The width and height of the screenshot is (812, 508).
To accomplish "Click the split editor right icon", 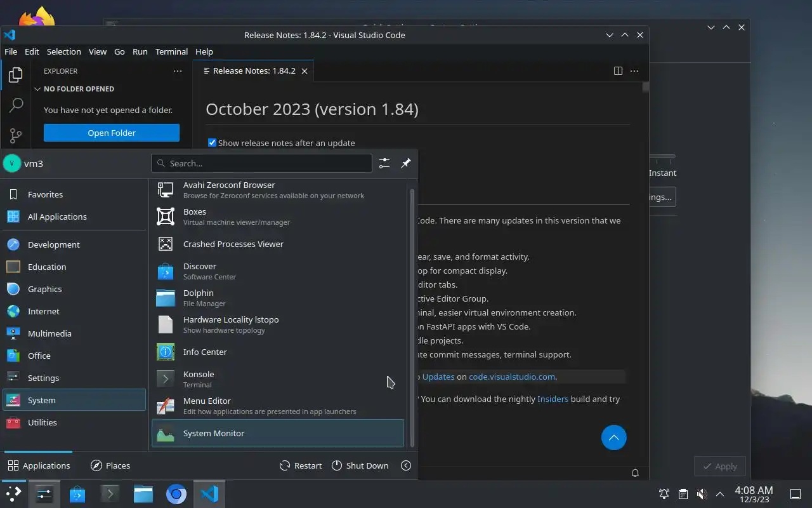I will click(618, 71).
